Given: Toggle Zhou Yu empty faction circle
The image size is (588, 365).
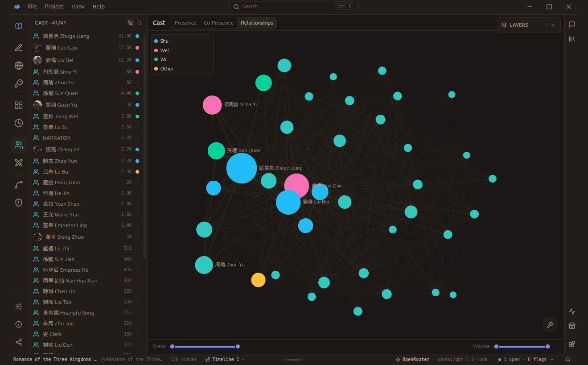Looking at the screenshot, I should pos(137,83).
